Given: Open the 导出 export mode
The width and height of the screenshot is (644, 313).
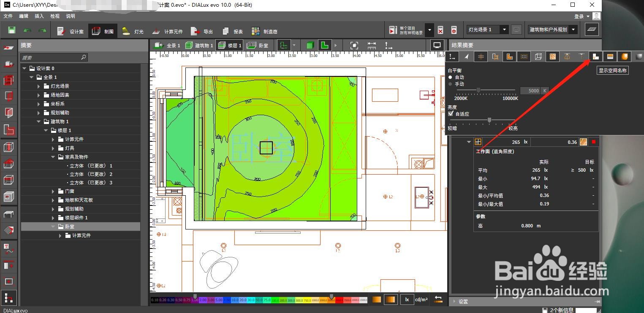Looking at the screenshot, I should 202,31.
